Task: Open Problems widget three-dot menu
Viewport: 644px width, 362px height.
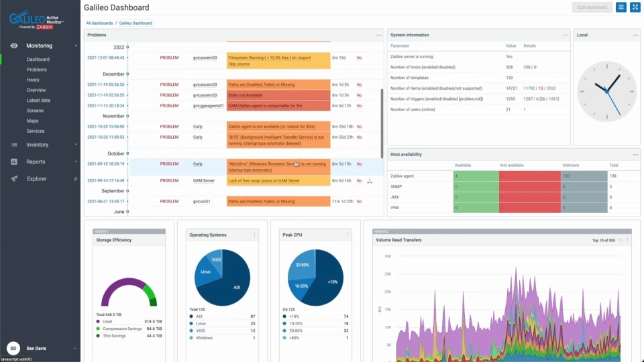Action: pyautogui.click(x=378, y=36)
